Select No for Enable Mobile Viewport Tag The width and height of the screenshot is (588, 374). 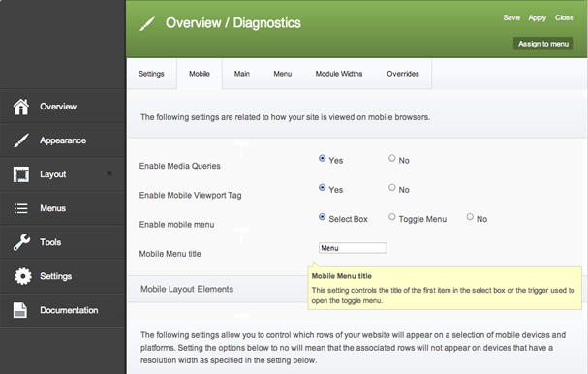(392, 187)
